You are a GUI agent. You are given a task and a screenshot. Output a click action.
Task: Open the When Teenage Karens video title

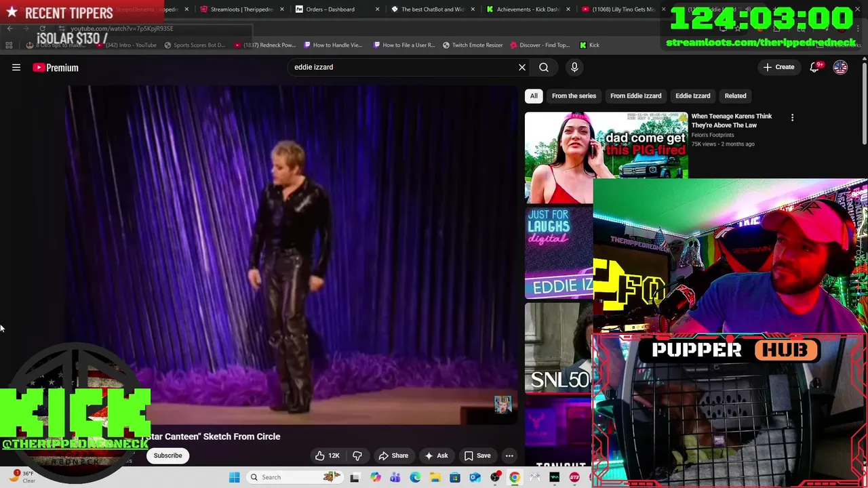732,121
